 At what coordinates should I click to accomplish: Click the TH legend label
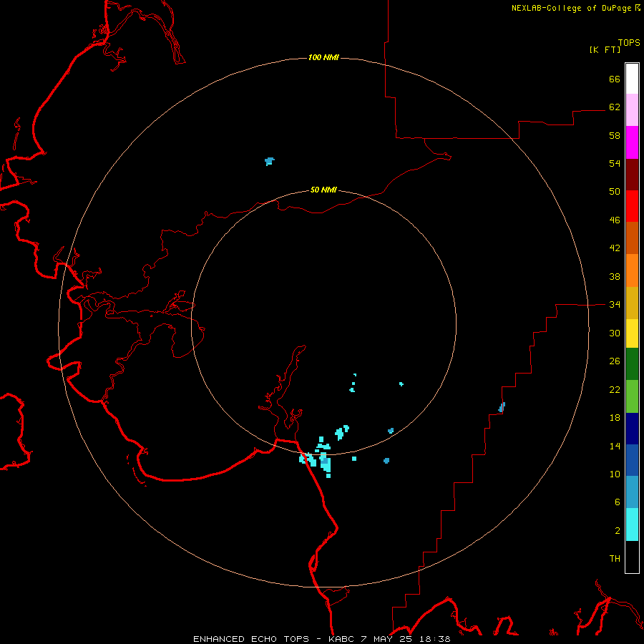615,559
